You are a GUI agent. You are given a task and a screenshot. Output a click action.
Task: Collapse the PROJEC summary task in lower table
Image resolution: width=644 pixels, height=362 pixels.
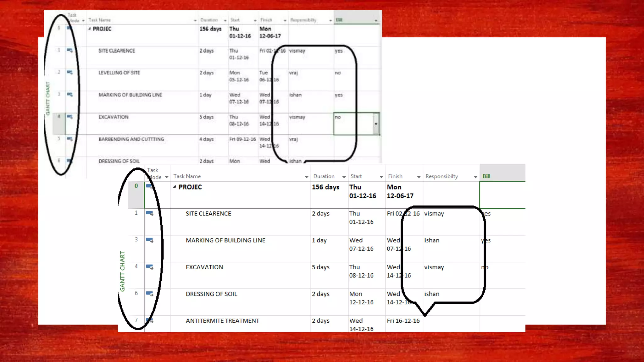tap(175, 187)
